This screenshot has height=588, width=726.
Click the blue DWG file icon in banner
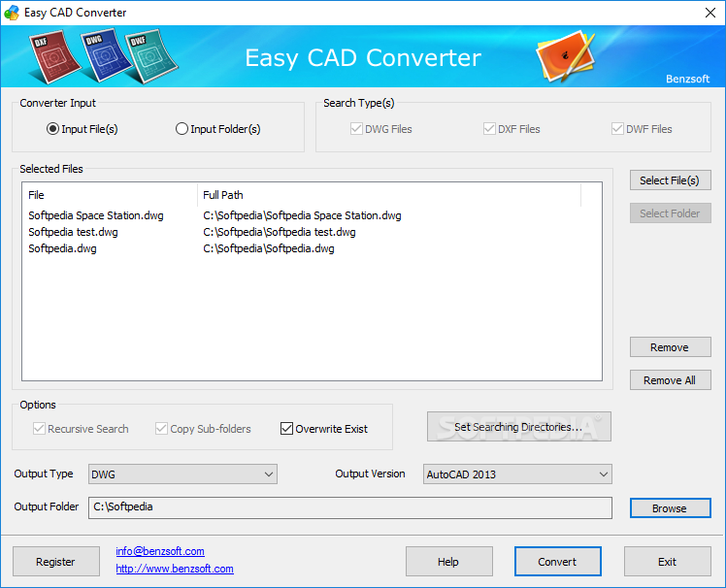click(x=106, y=55)
